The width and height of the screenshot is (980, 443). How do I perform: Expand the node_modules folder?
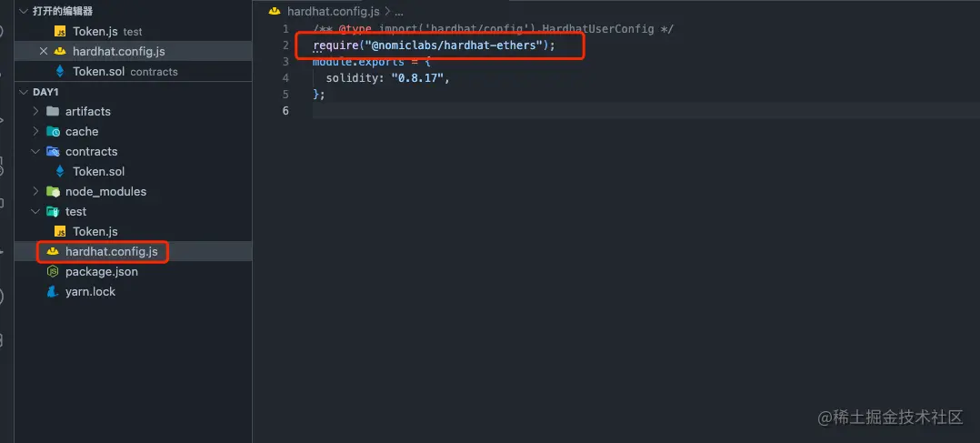[35, 191]
